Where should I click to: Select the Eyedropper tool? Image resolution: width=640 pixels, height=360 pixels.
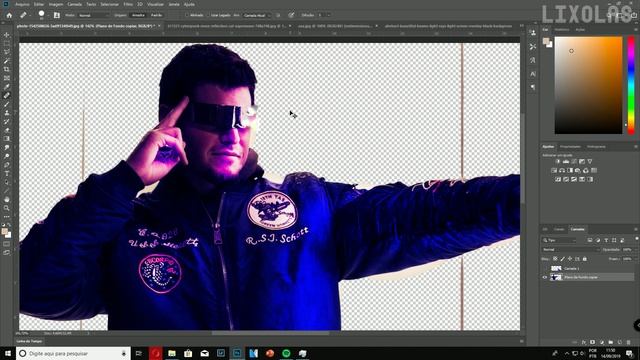point(7,87)
